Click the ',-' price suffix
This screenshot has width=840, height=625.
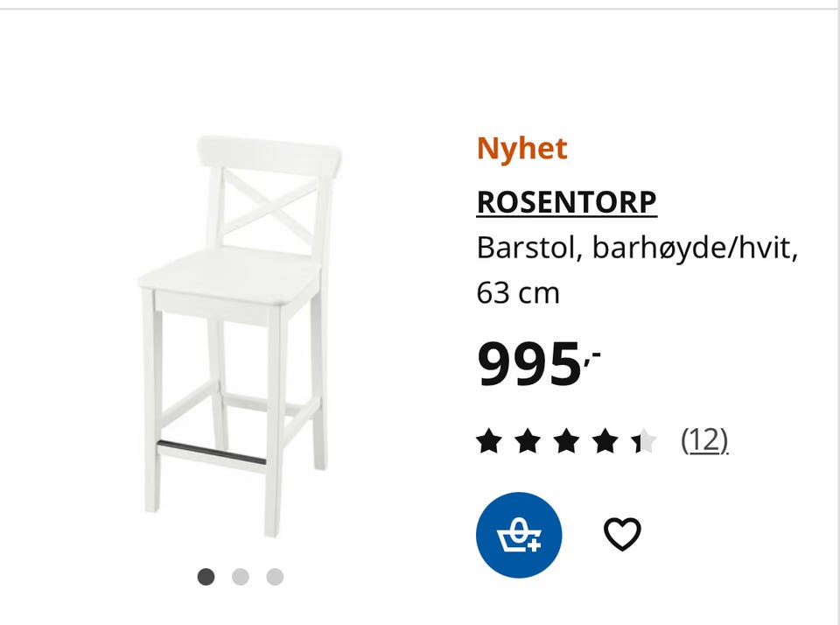[592, 355]
